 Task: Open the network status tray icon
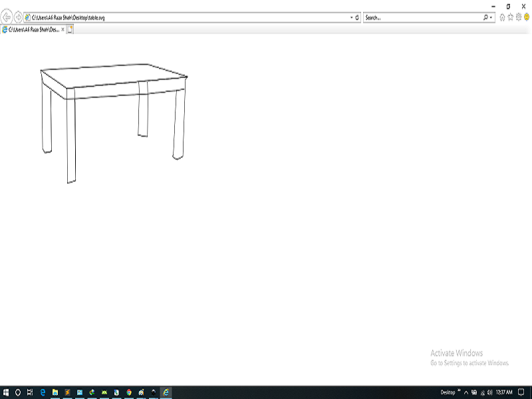(482, 392)
